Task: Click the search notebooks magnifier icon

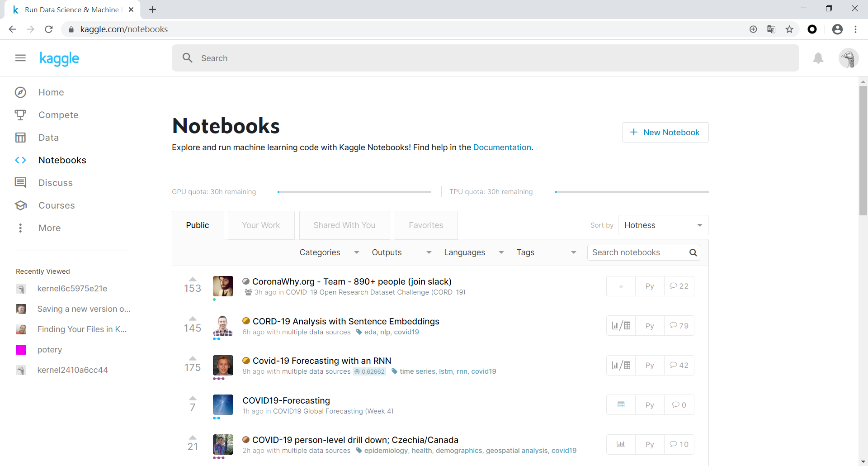Action: coord(693,252)
